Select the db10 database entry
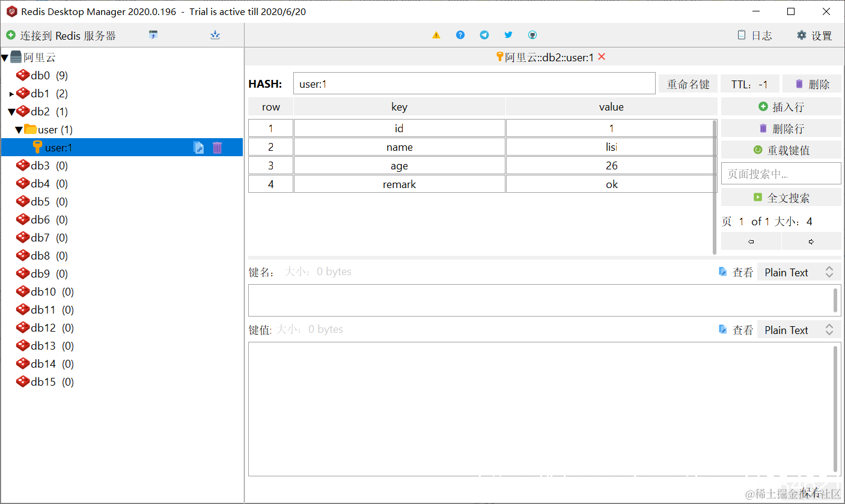 click(45, 292)
